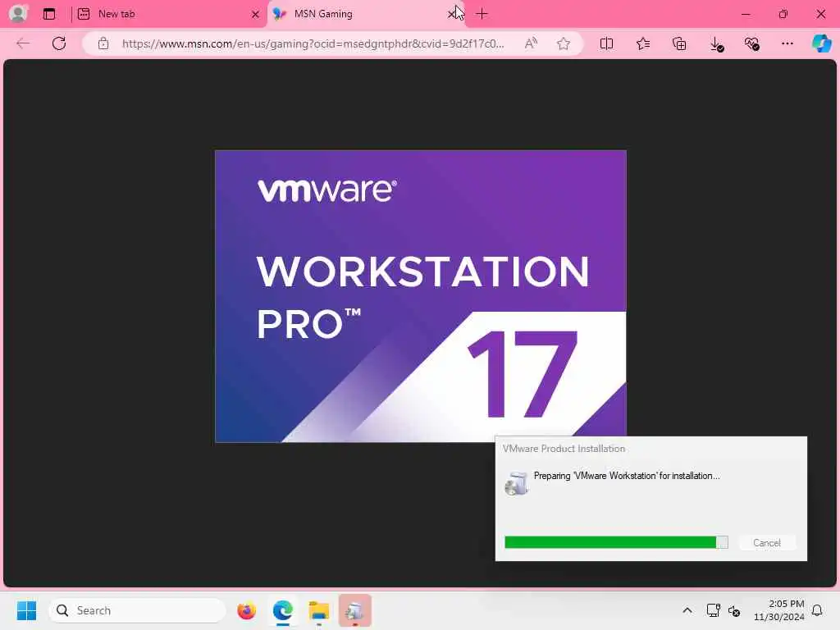Open the network status tray icon
Image resolution: width=840 pixels, height=630 pixels.
pos(713,610)
